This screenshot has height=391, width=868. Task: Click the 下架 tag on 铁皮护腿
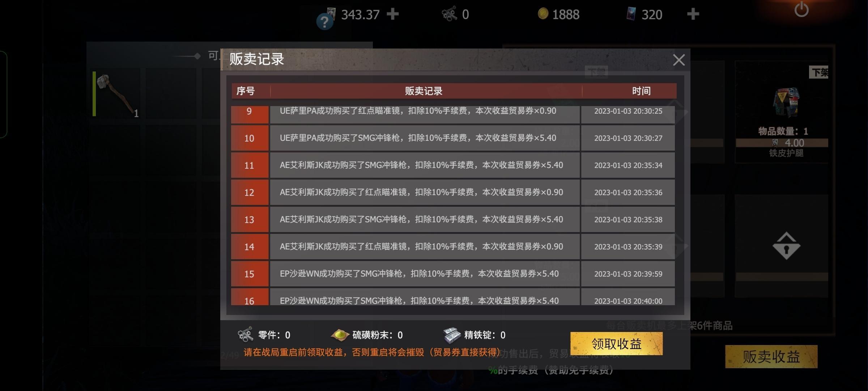819,72
